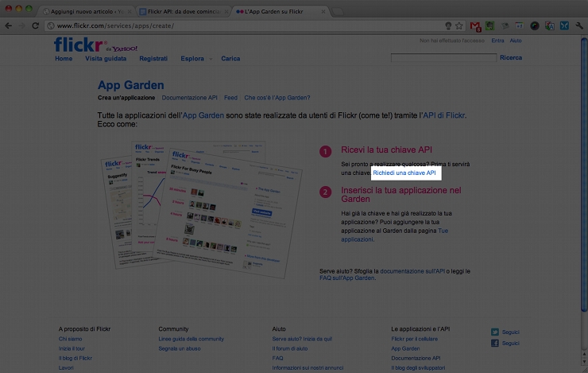Select 'Crea un'applicazione' subnav item
Image resolution: width=588 pixels, height=373 pixels.
pyautogui.click(x=126, y=98)
